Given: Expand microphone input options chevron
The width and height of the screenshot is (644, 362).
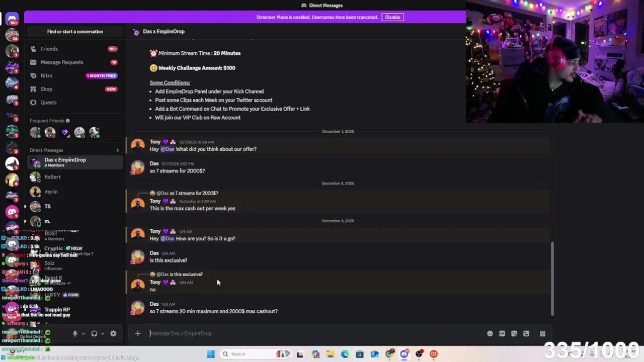Looking at the screenshot, I should (84, 333).
